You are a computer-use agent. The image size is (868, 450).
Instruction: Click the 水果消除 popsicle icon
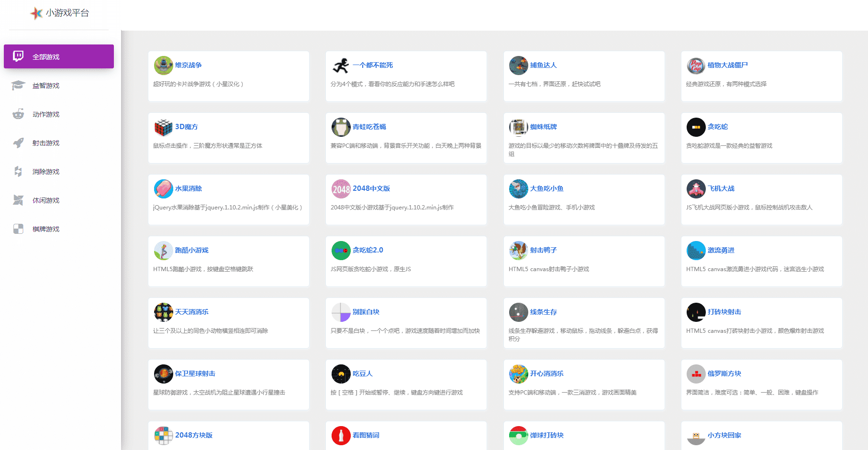coord(164,189)
